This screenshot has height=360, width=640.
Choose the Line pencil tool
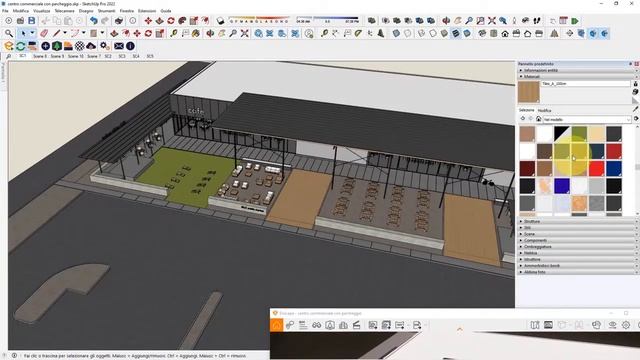[56, 33]
